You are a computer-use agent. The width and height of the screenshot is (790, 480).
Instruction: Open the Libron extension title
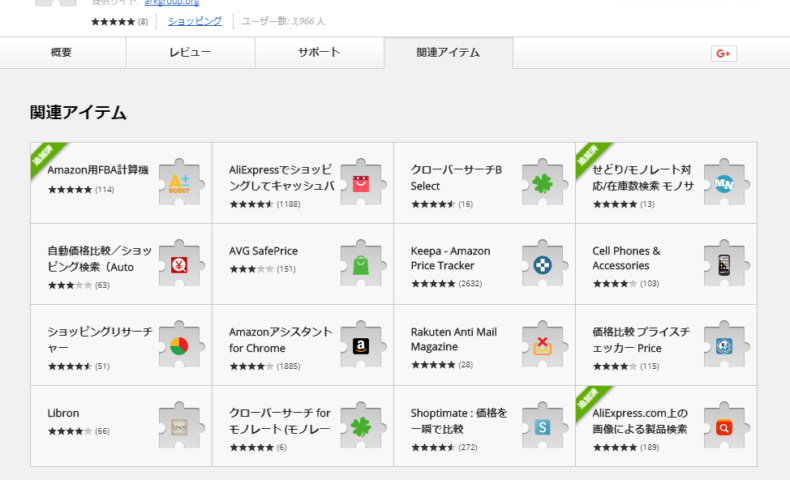[63, 413]
